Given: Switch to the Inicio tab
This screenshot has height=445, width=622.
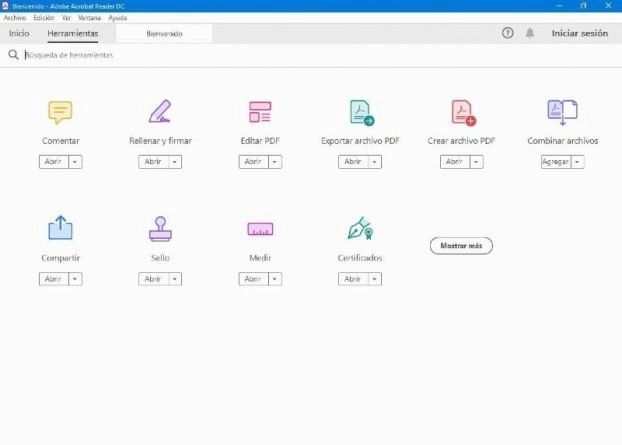Looking at the screenshot, I should (19, 33).
